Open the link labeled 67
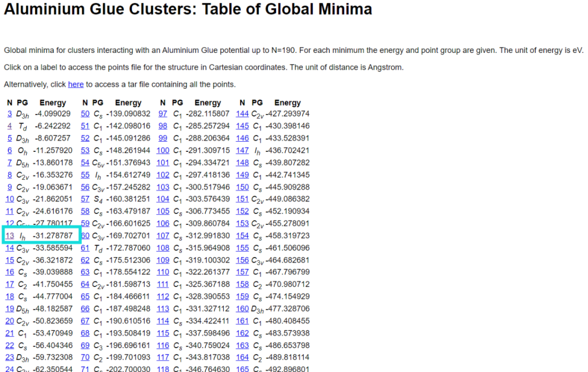The height and width of the screenshot is (372, 588). click(85, 321)
